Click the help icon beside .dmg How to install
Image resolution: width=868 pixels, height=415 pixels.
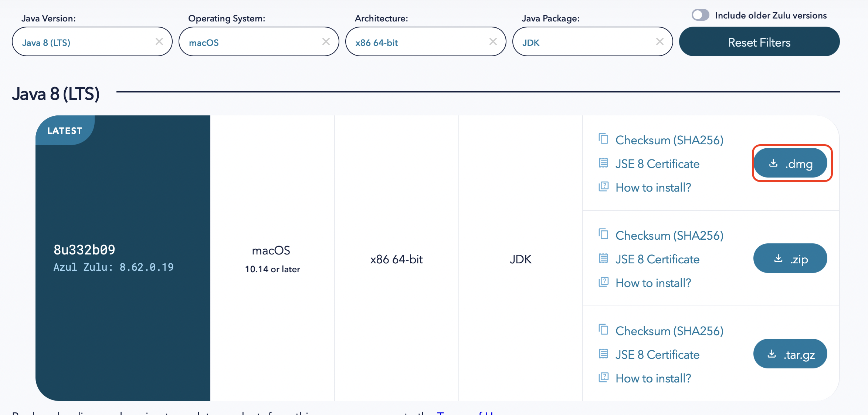[x=603, y=186]
